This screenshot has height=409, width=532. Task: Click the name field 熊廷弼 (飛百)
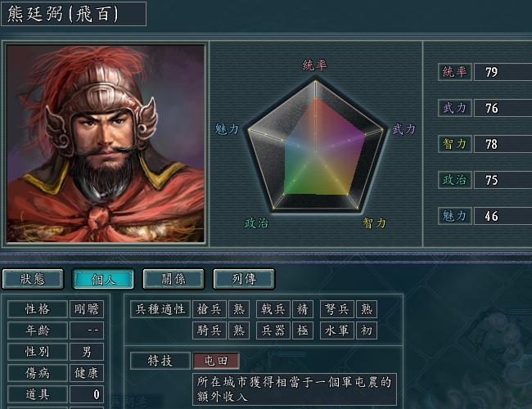(x=74, y=14)
